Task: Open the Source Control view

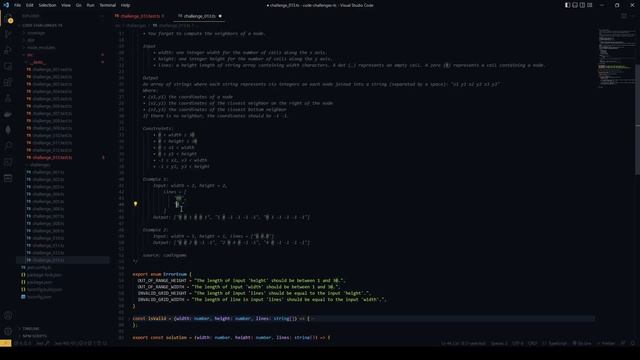Action: pos(8,34)
